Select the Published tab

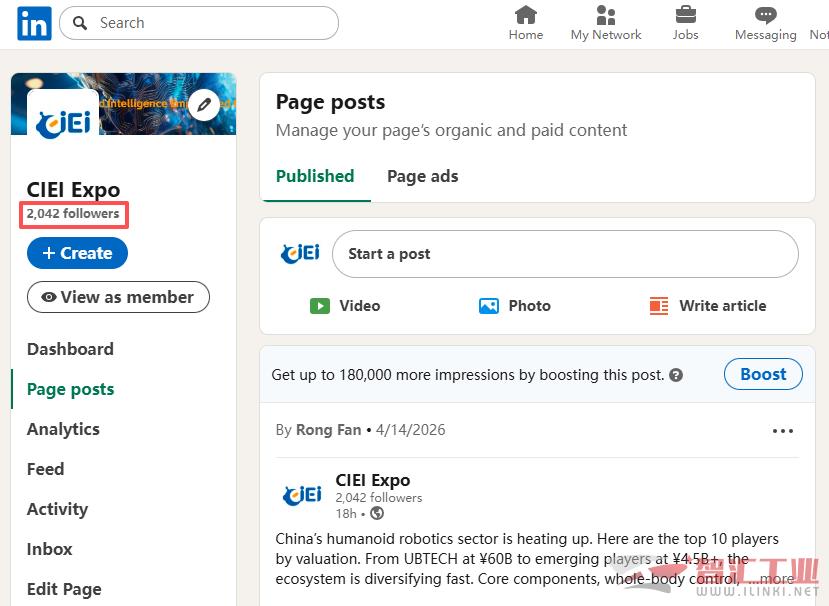(x=315, y=176)
